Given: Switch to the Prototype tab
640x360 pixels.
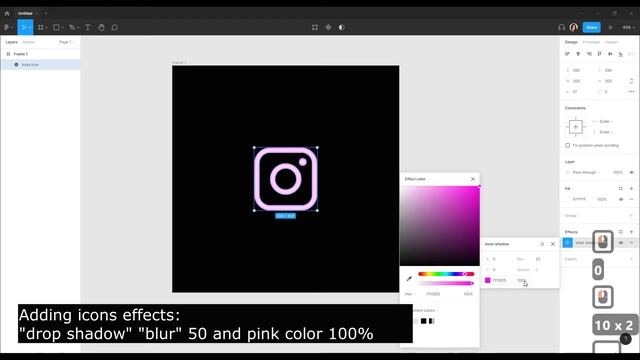Looking at the screenshot, I should coord(591,42).
